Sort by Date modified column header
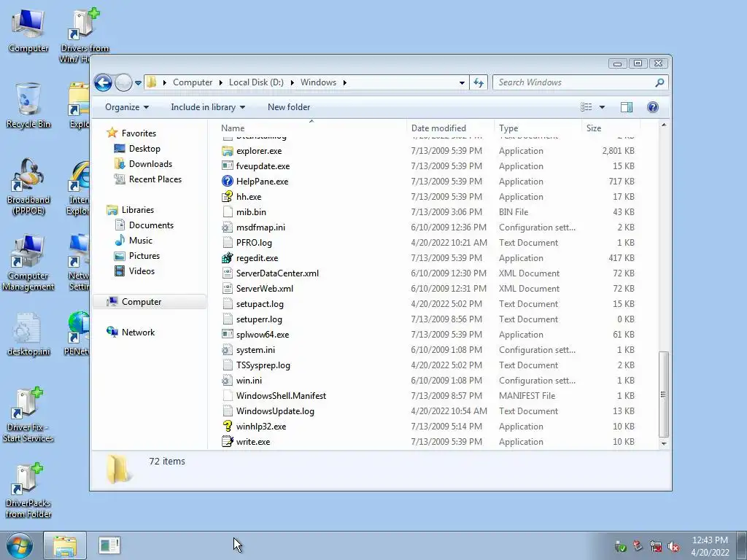 (x=450, y=128)
